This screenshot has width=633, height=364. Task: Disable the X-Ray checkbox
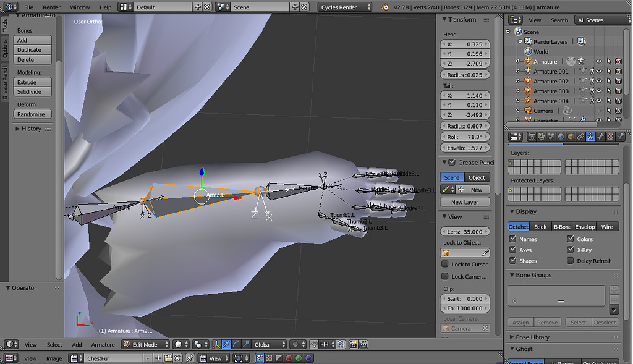tap(571, 250)
